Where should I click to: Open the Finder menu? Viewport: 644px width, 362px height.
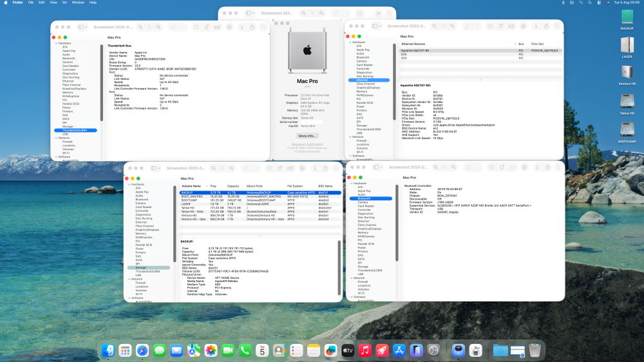pos(17,3)
